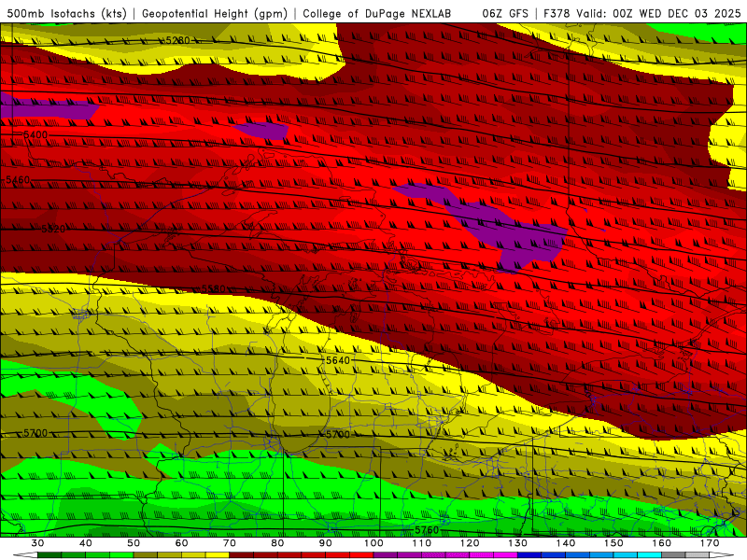The width and height of the screenshot is (747, 560).
Task: Click 'College of DuPage NEXLAB' header text
Action: (377, 14)
